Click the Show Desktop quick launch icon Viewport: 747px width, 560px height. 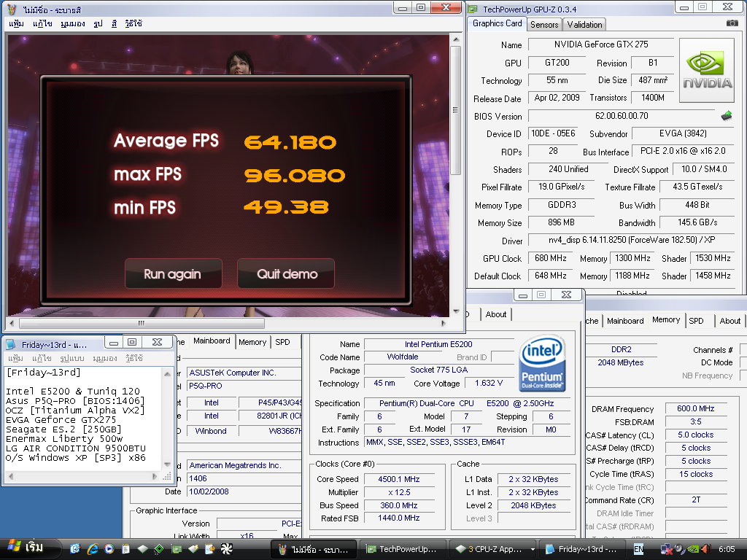[75, 549]
